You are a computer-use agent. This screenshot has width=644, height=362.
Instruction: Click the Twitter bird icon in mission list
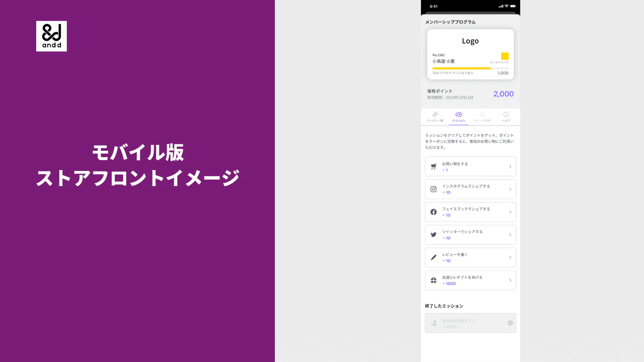click(x=433, y=234)
